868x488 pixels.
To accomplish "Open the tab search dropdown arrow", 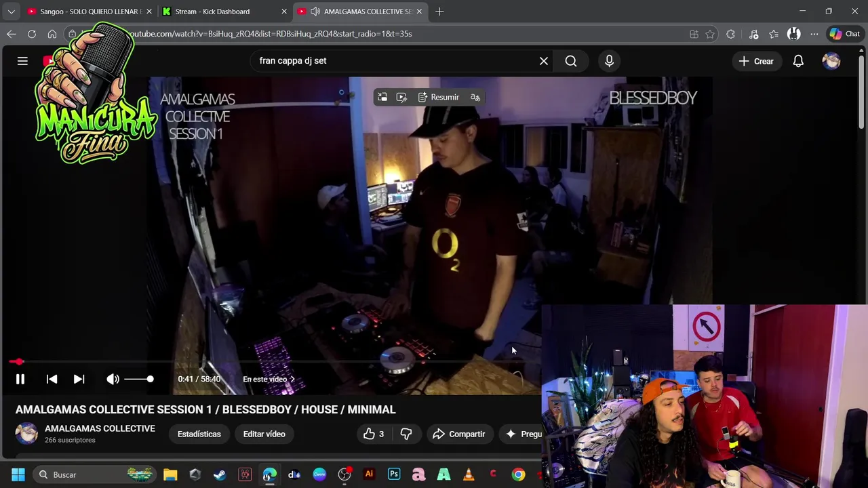I will [x=11, y=12].
